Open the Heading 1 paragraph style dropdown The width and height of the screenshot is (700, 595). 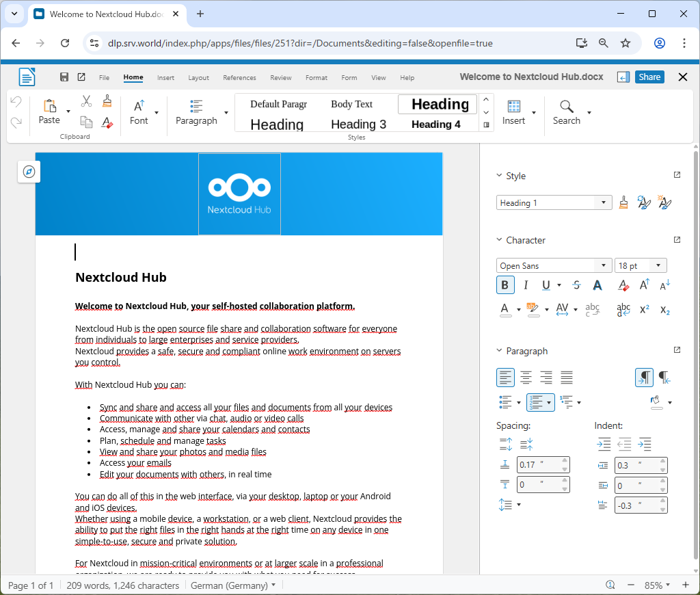click(x=603, y=203)
